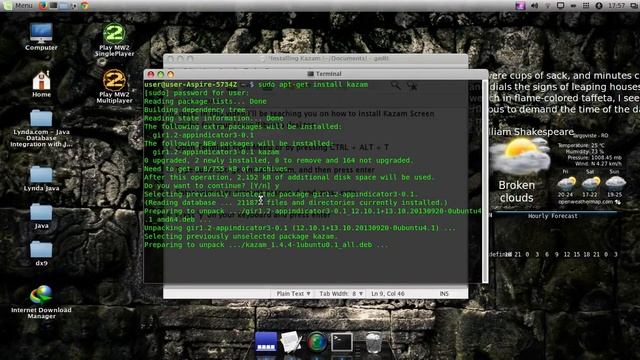640x360 pixels.
Task: Click the Saturday forecast icon in the weather widget
Action: click(591, 183)
